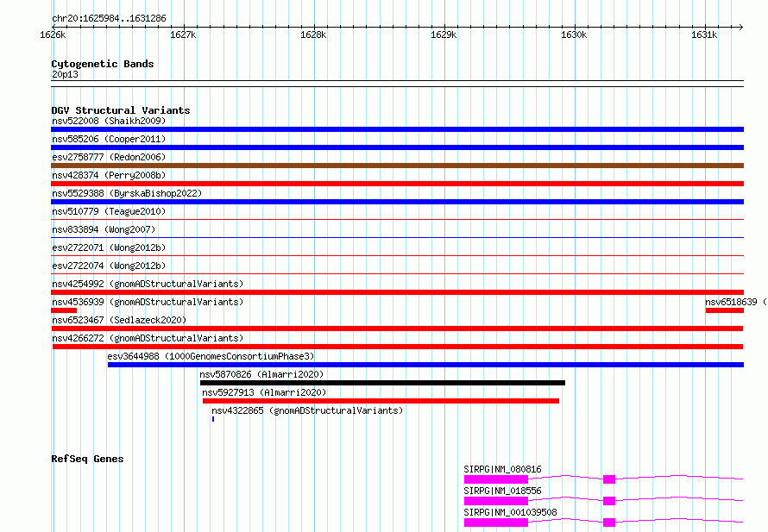The width and height of the screenshot is (768, 532).
Task: Click the small exon of SIRPG|NM_018556
Action: click(609, 501)
